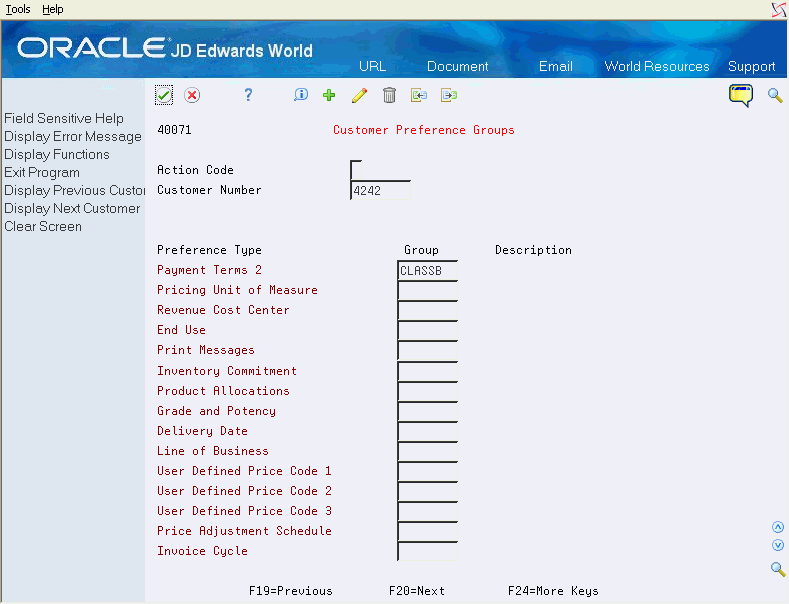Click the scroll down arrow icon

coord(778,545)
